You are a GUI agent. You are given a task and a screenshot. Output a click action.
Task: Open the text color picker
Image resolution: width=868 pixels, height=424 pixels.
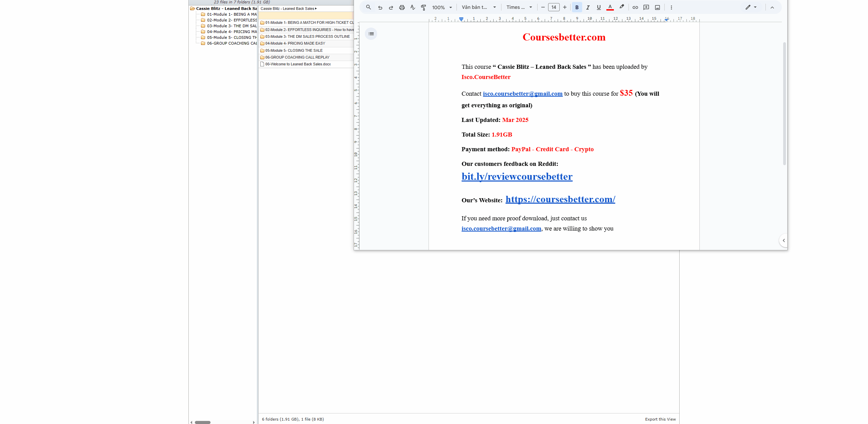[610, 7]
